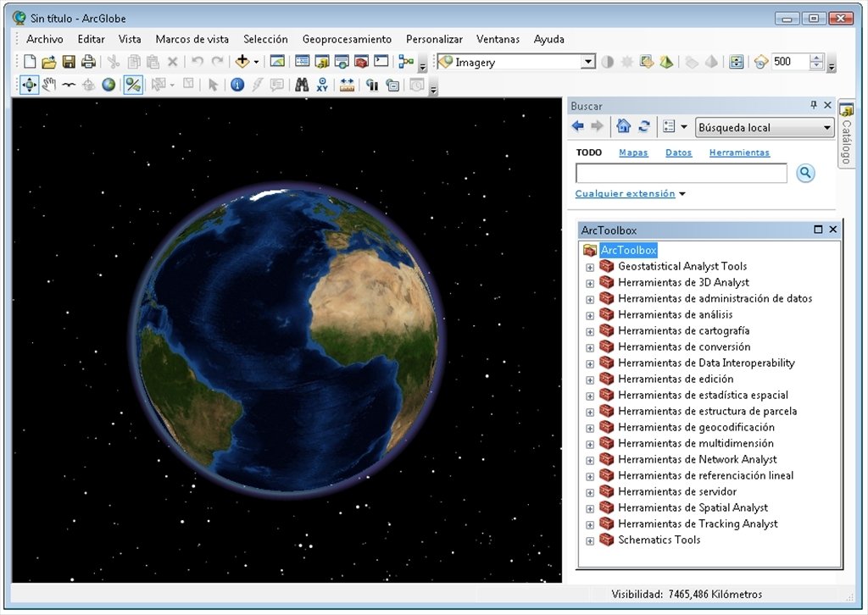This screenshot has width=868, height=615.
Task: Open the Imagery layer dropdown
Action: (588, 61)
